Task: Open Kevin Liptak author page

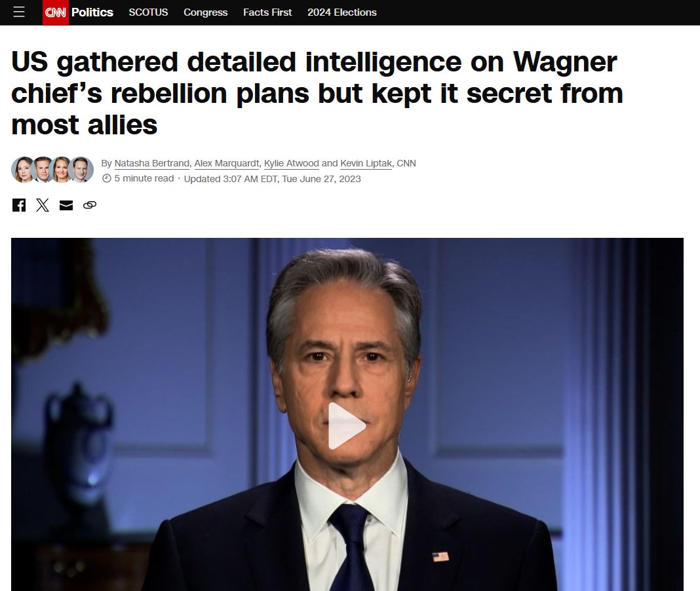Action: (x=366, y=163)
